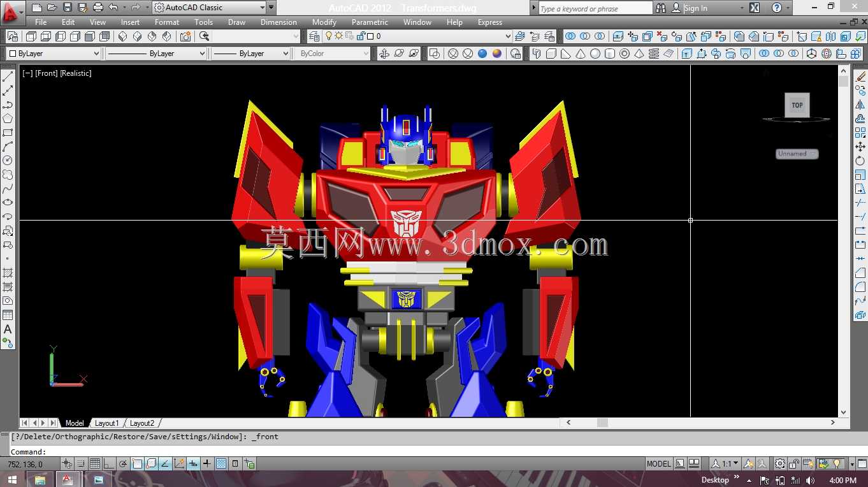
Task: Start the Helix tool
Action: click(654, 54)
